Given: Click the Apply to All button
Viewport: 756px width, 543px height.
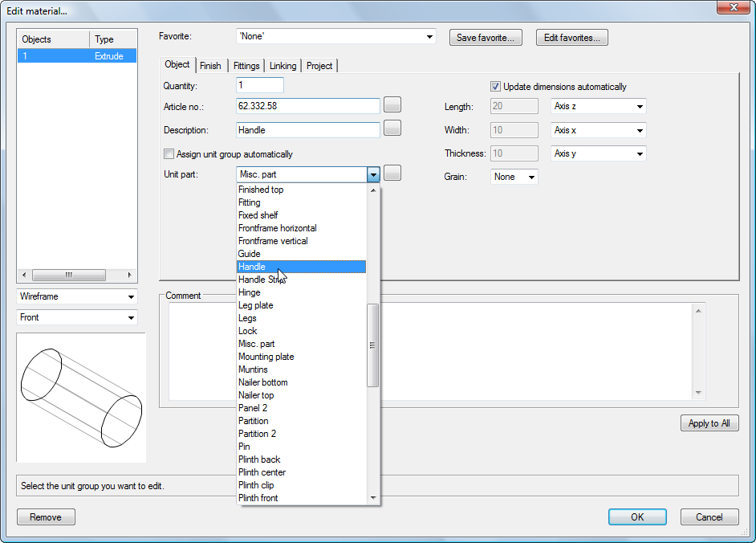Looking at the screenshot, I should click(x=709, y=423).
